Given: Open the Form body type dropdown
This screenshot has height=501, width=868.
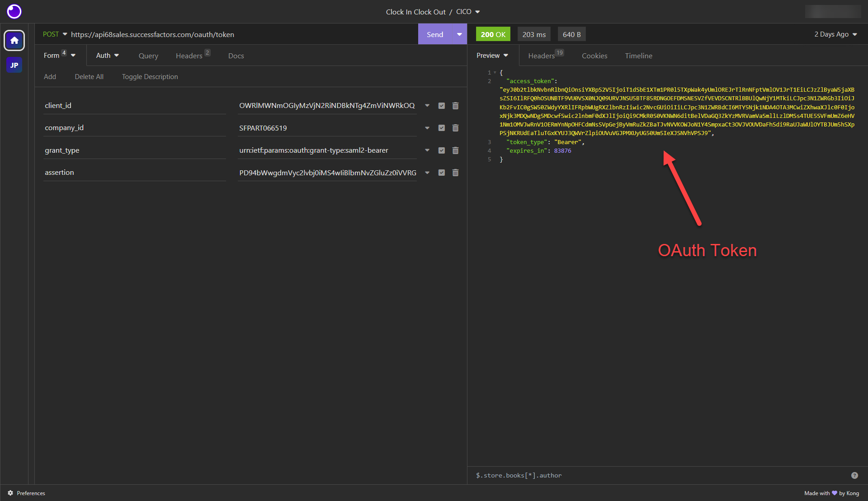Looking at the screenshot, I should 60,56.
